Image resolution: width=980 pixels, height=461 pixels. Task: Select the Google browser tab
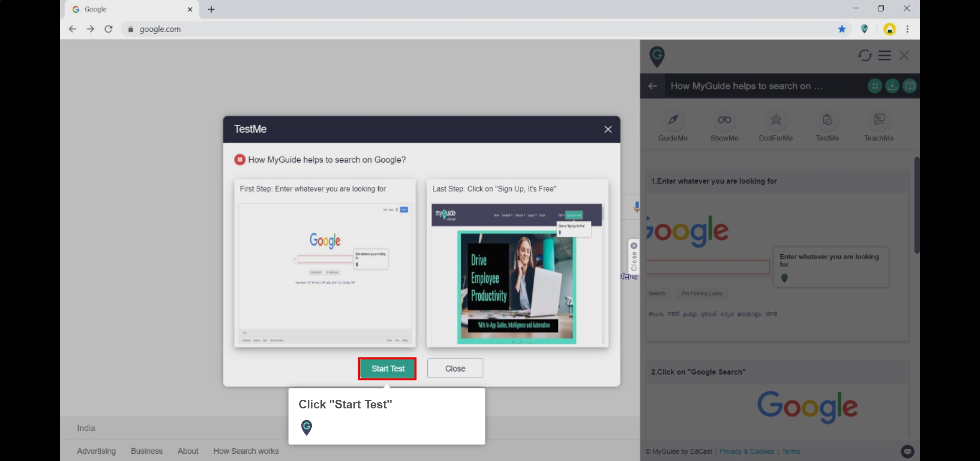tap(133, 9)
